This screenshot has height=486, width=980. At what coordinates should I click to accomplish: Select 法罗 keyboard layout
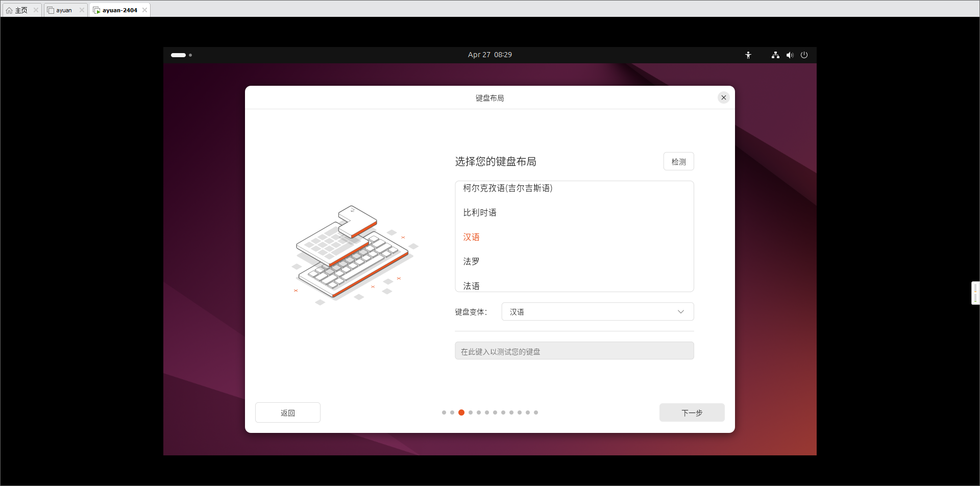click(574, 261)
